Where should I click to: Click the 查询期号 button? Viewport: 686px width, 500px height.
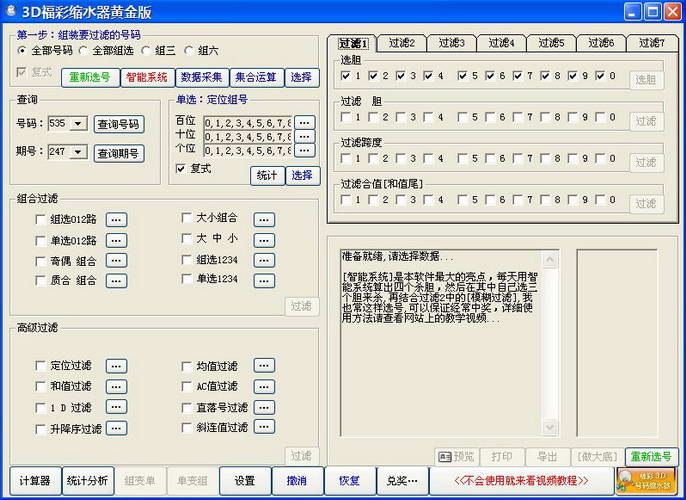(119, 154)
